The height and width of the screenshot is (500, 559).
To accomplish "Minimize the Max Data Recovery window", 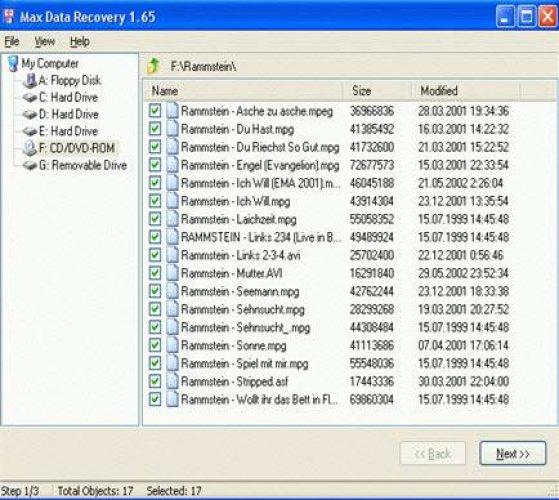I will click(x=505, y=16).
